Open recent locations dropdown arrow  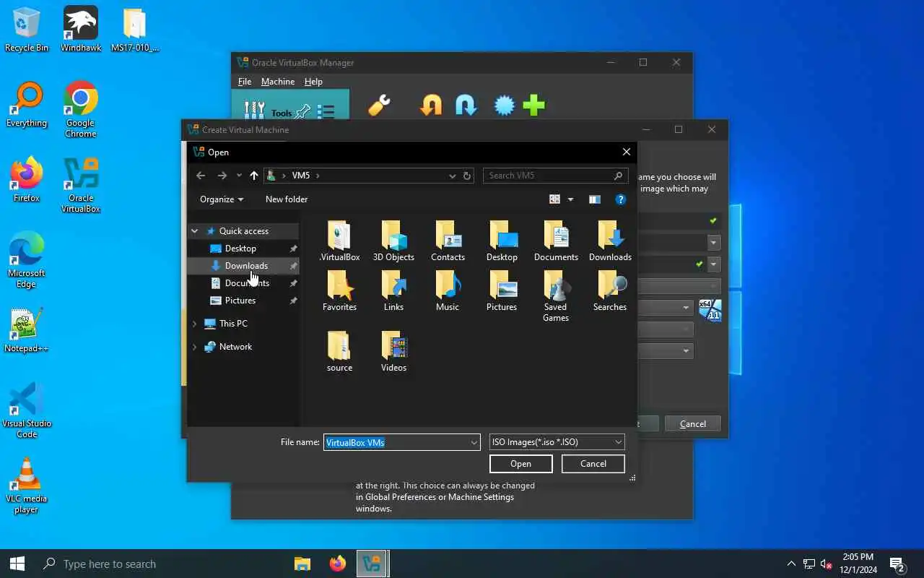click(x=239, y=176)
